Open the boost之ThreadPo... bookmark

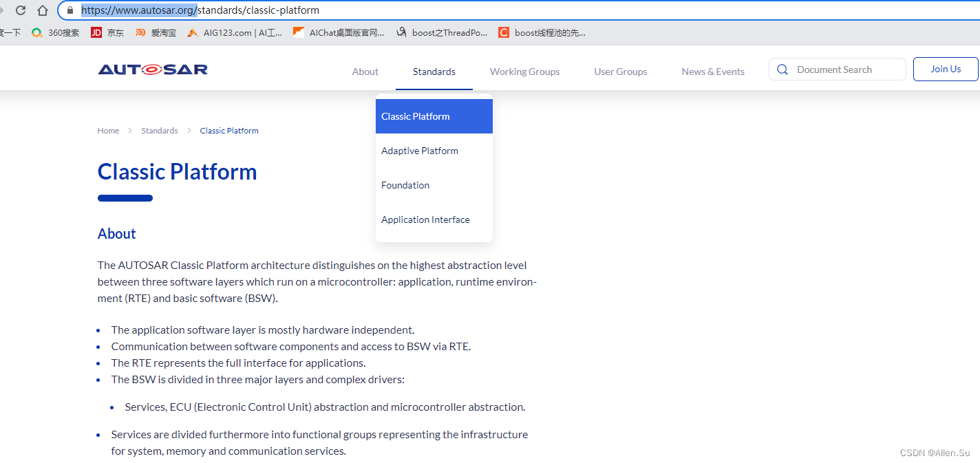point(442,32)
